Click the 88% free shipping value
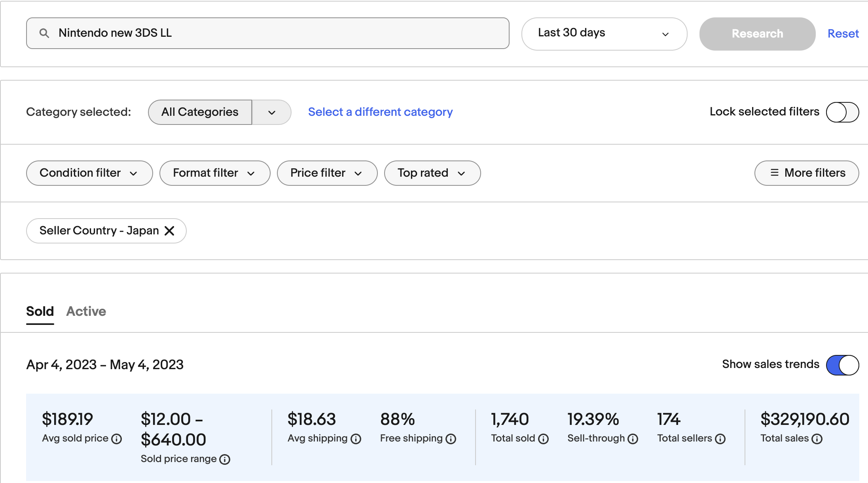This screenshot has width=868, height=483. coord(398,419)
